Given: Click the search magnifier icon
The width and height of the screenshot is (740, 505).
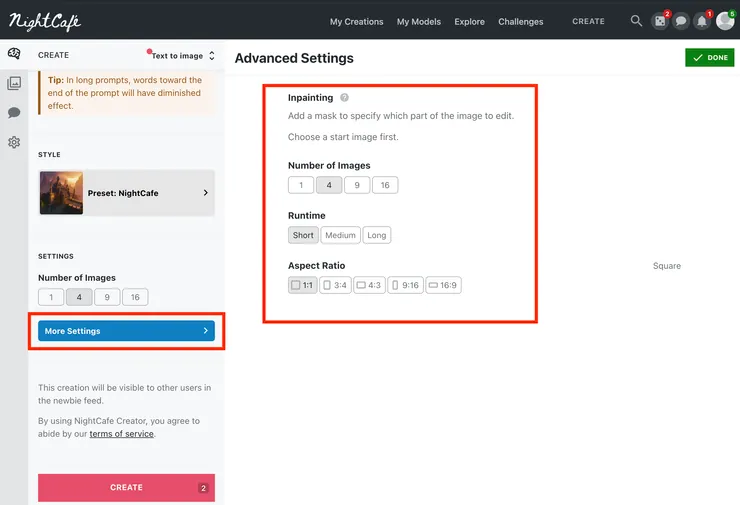Looking at the screenshot, I should click(637, 21).
